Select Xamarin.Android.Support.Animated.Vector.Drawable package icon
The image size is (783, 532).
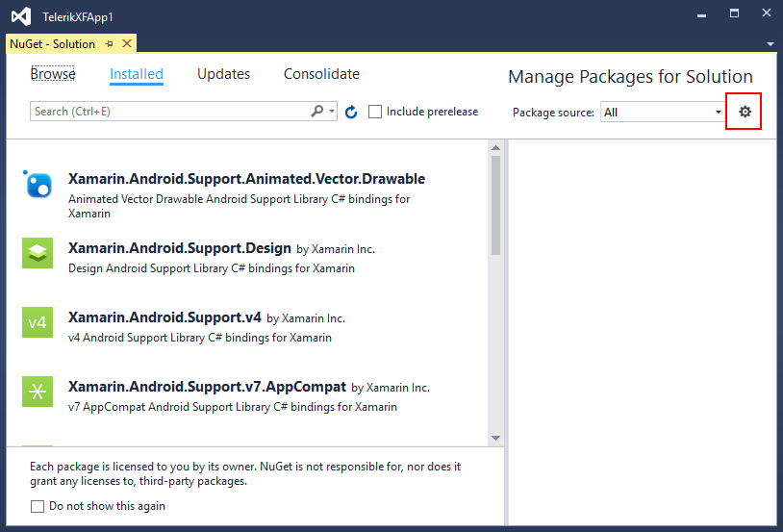38,184
